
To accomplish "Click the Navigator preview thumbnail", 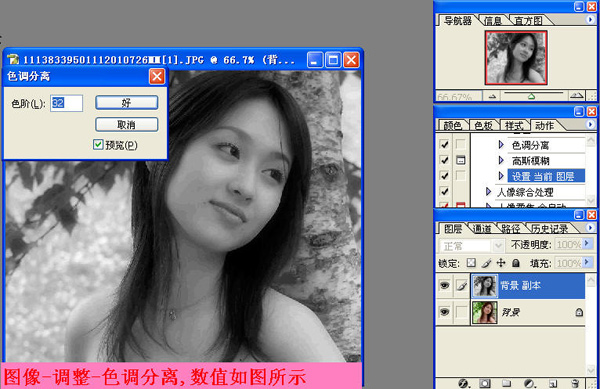I will [x=516, y=57].
